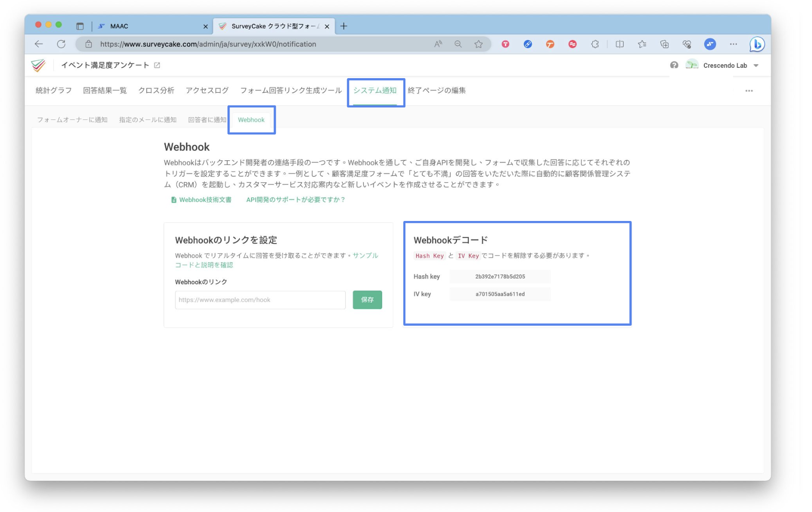Open the アクセスログ tab
The width and height of the screenshot is (812, 512).
click(207, 90)
